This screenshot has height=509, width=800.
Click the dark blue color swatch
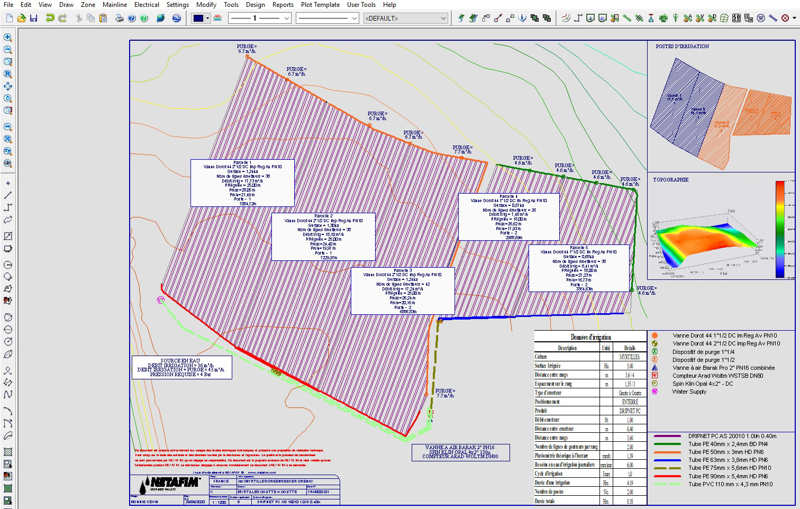[x=200, y=18]
